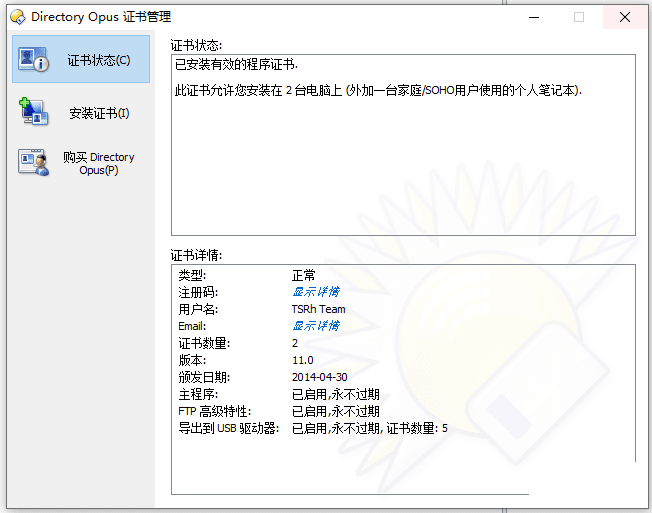The image size is (652, 513).
Task: Click the 安装证书 install icon
Action: click(x=33, y=112)
